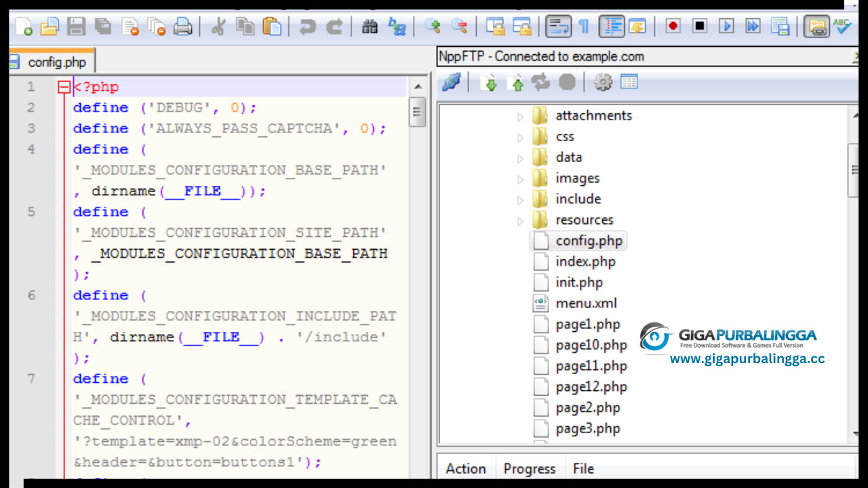Screen dimensions: 868x488
Task: Click line number 5 in the margin
Action: coord(31,212)
